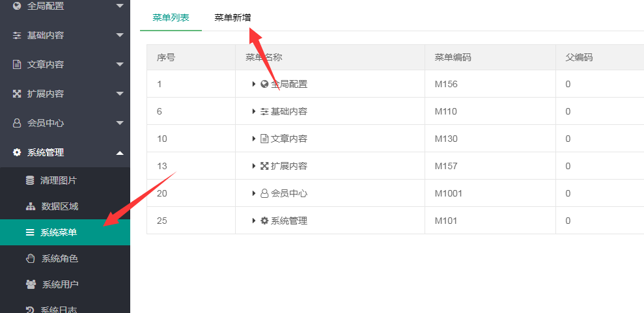Click the gear icon beside 系统管理 in sidebar
The image size is (644, 313).
(17, 152)
